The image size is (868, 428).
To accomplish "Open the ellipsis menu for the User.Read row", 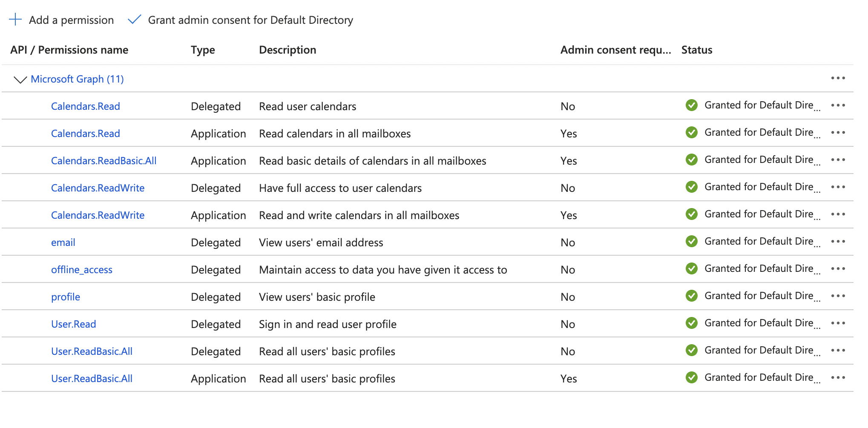I will 838,323.
